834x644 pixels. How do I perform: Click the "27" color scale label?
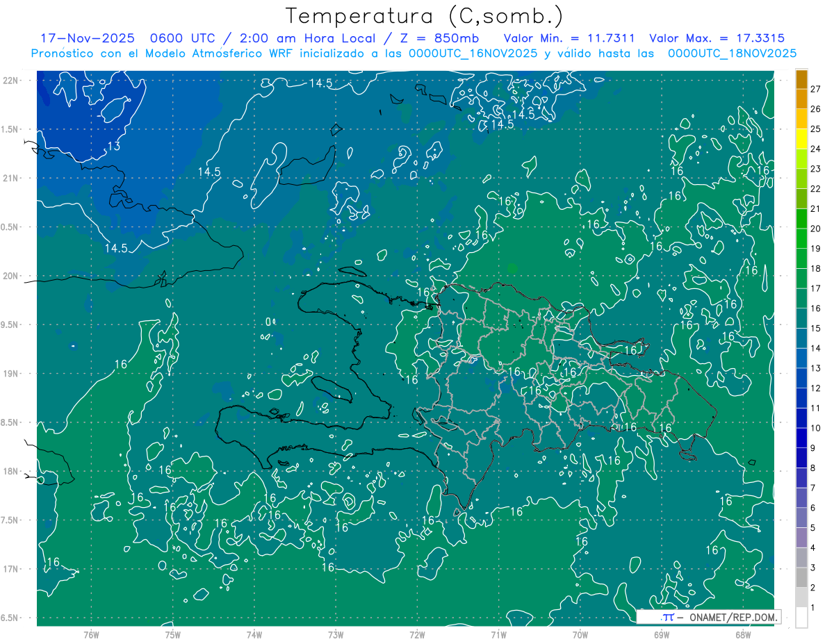coord(816,89)
